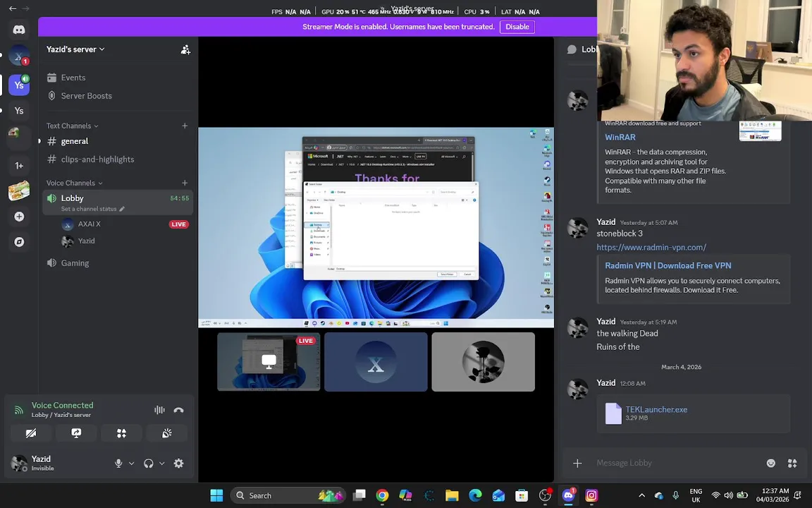Open the taskbar volume control icon
The image size is (812, 508).
tap(729, 495)
